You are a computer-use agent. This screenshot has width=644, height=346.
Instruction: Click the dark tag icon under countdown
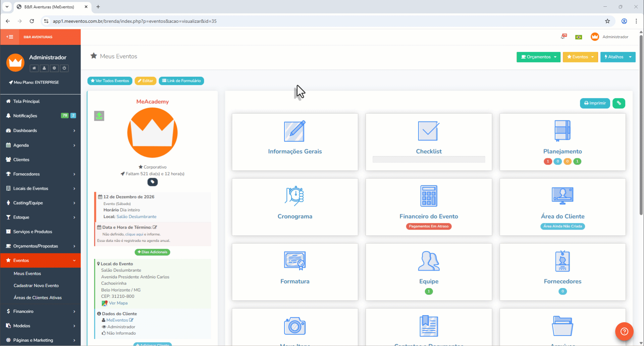click(153, 182)
